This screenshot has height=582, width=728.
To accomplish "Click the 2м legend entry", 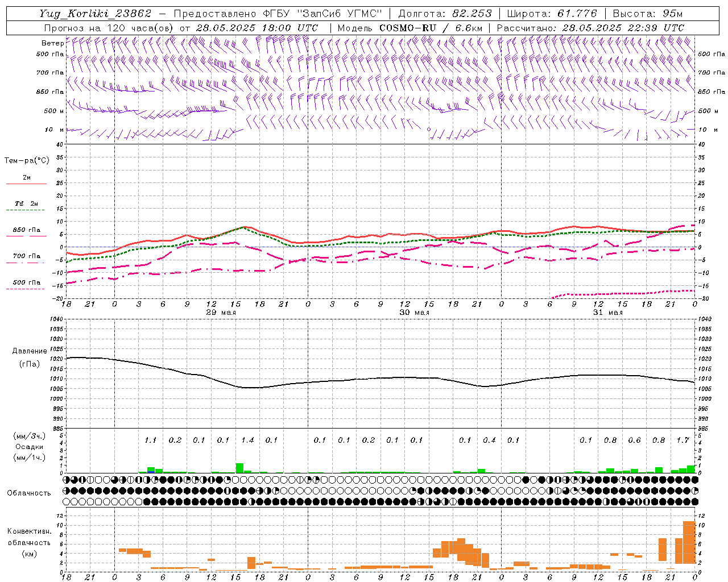I will (27, 178).
